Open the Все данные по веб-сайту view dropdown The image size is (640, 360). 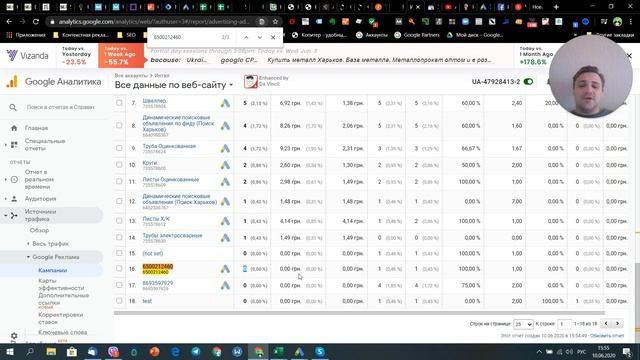(x=173, y=85)
